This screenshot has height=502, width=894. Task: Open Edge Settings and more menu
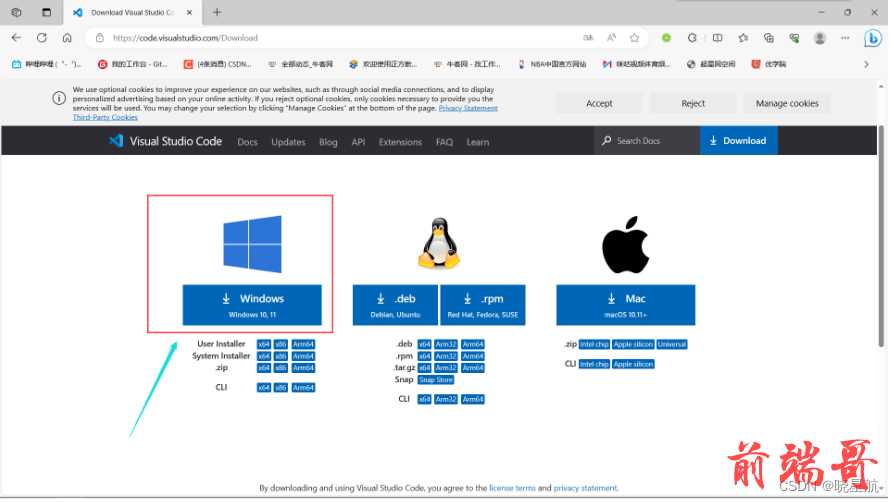[845, 38]
